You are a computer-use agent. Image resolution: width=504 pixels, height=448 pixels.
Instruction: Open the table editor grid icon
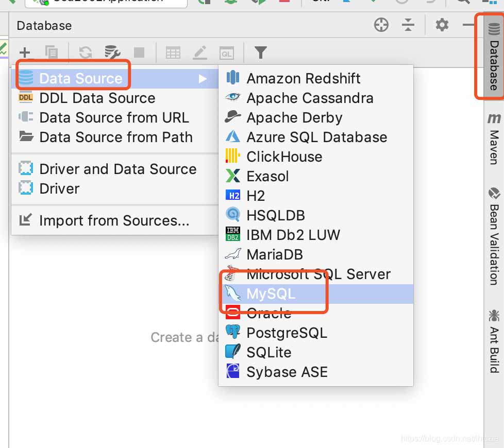[173, 53]
